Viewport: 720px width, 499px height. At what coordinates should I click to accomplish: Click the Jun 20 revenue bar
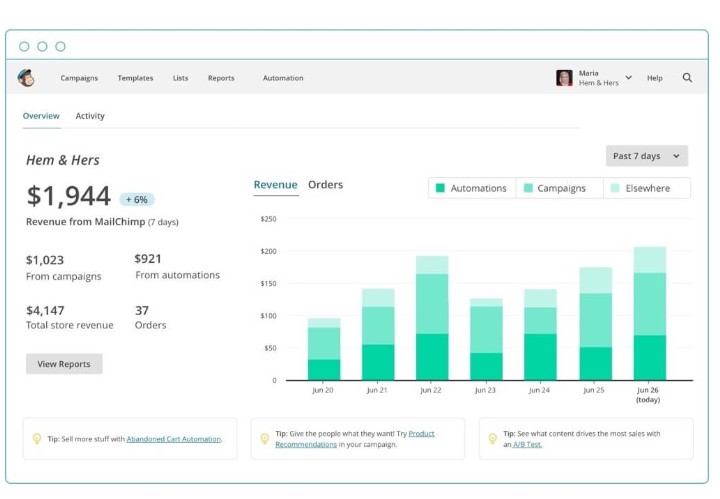click(x=324, y=349)
